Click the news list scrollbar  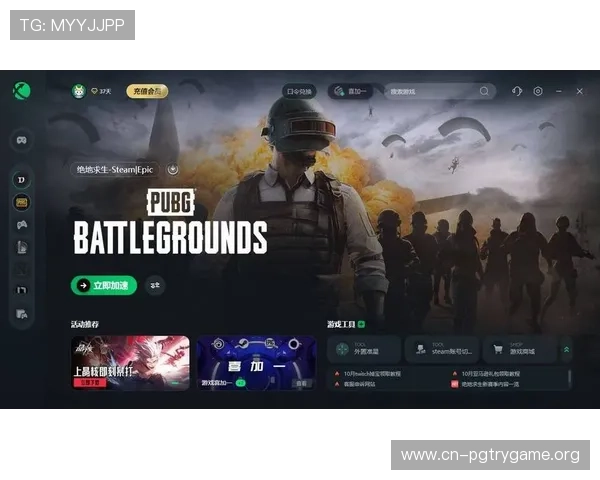[569, 379]
